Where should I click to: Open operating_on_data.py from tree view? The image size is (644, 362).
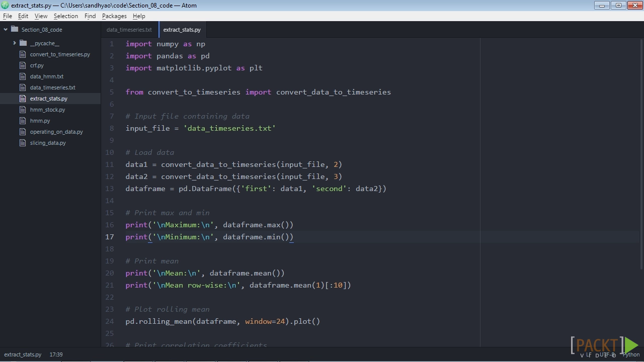coord(56,132)
